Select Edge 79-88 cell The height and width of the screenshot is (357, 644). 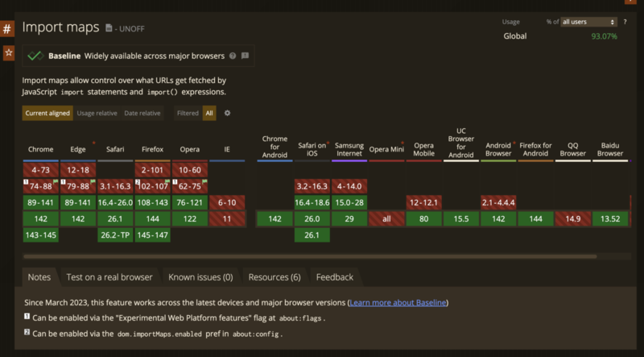point(78,186)
